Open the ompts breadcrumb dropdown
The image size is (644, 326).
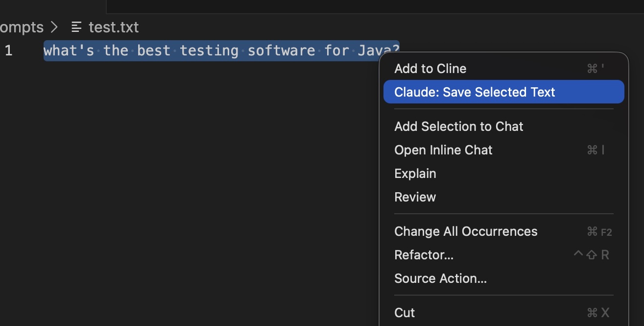coord(22,27)
